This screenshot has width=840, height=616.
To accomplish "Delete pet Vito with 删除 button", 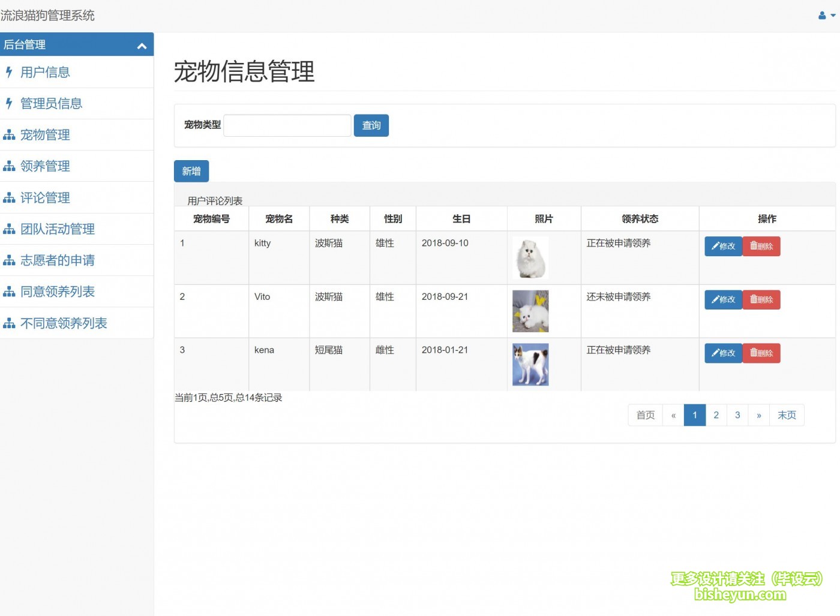I will pos(761,300).
